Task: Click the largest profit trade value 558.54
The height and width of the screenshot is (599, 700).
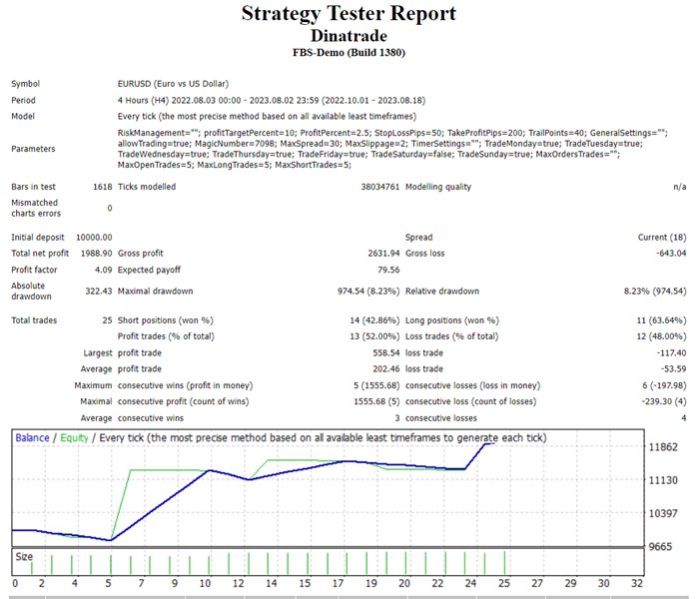Action: [386, 352]
